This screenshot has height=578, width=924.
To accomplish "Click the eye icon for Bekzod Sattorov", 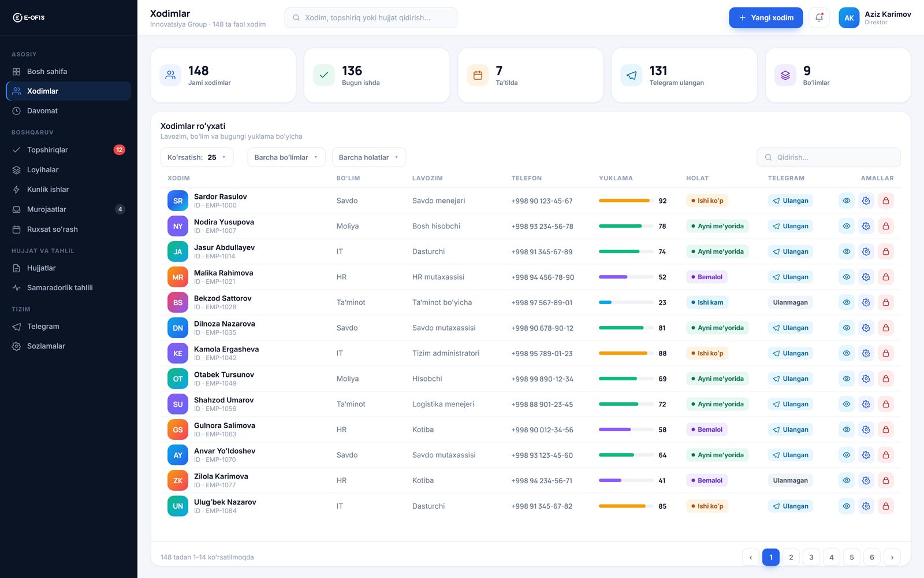I will (x=846, y=302).
